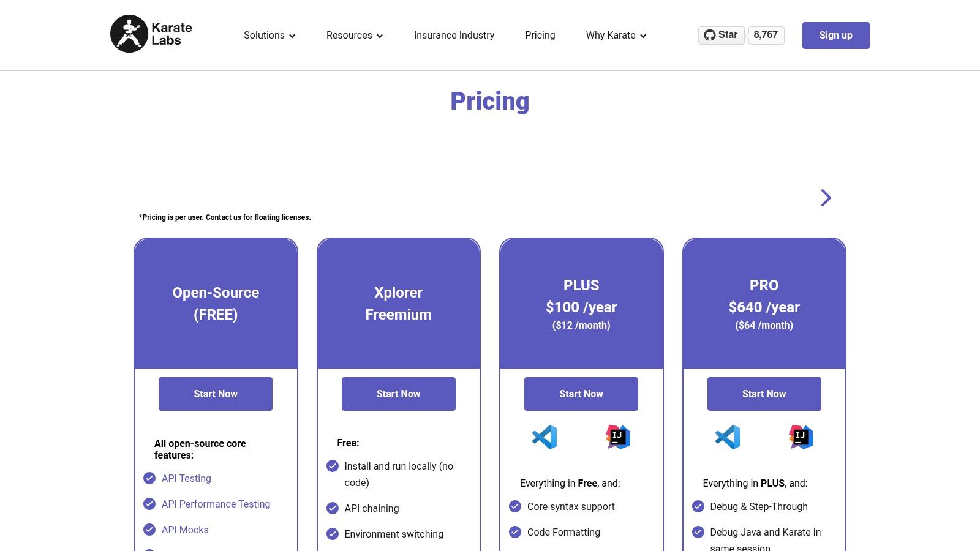
Task: Open the Pricing nav link
Action: click(x=540, y=36)
